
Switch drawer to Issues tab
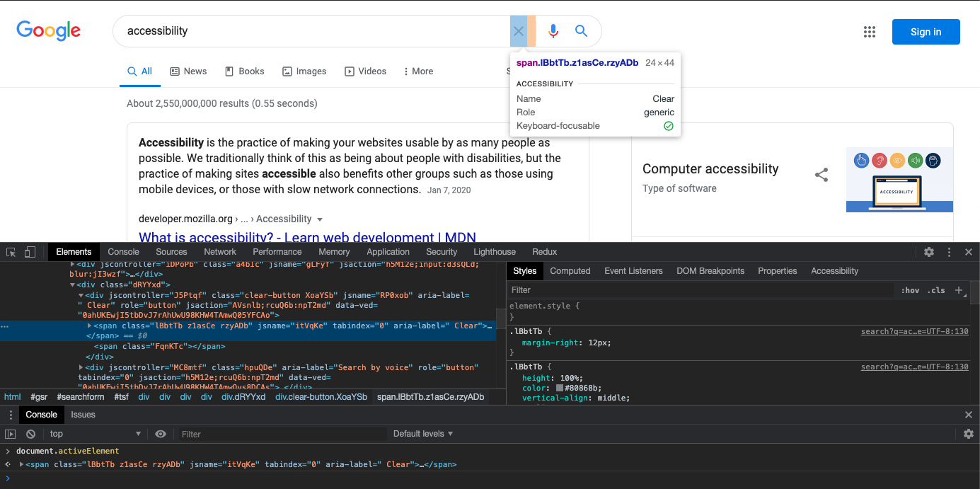tap(83, 415)
